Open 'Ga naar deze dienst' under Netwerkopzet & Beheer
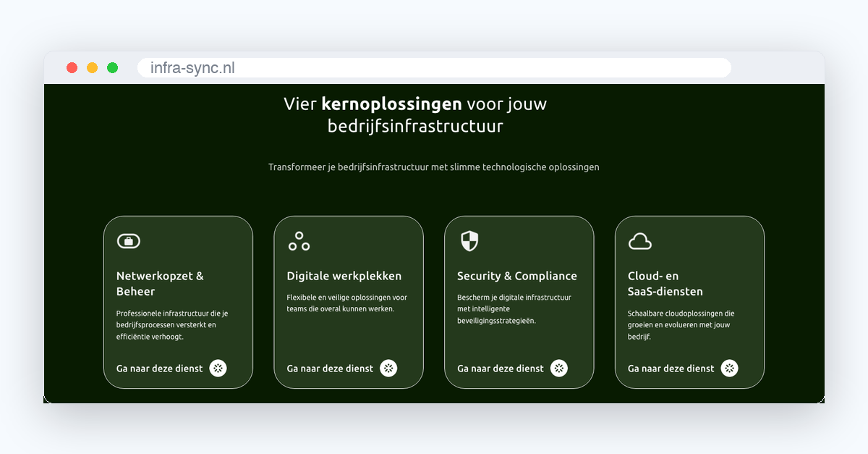 160,369
